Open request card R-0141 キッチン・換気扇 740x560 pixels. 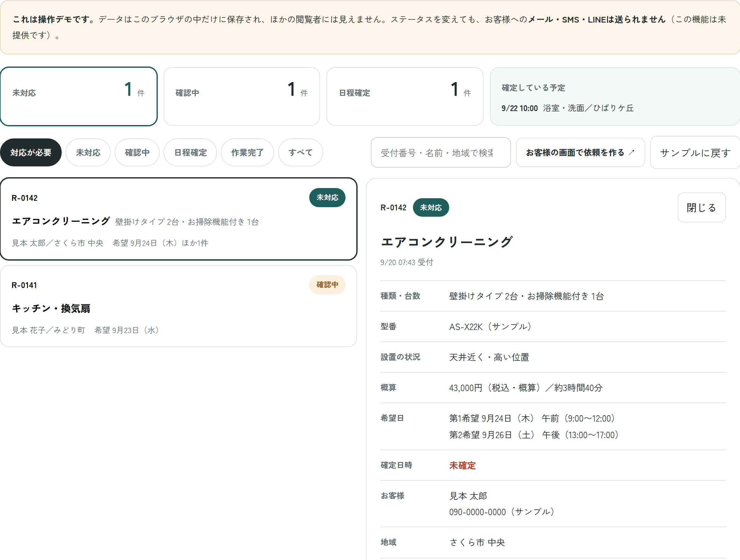point(179,306)
